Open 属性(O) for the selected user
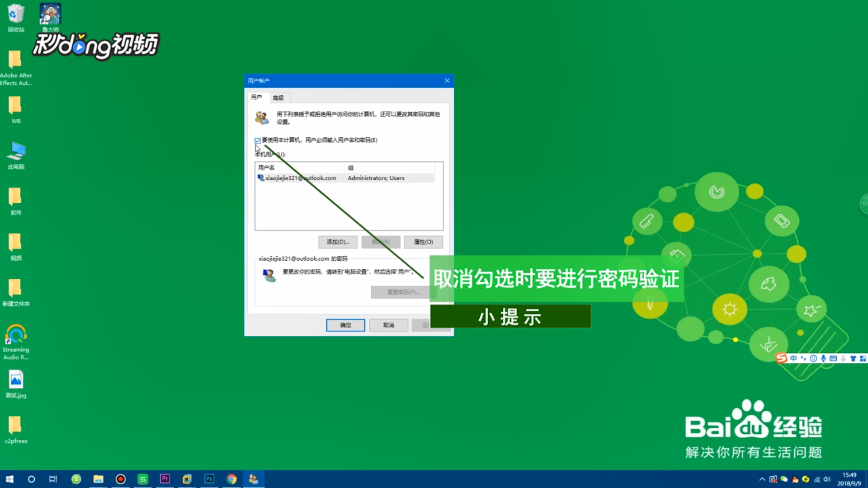Screen dimensions: 868x488 pos(423,242)
